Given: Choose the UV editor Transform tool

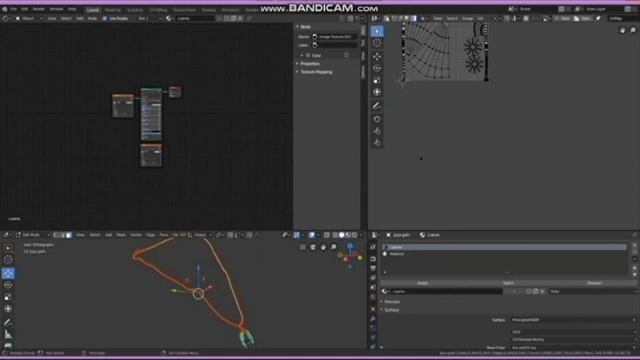Looking at the screenshot, I should (377, 92).
